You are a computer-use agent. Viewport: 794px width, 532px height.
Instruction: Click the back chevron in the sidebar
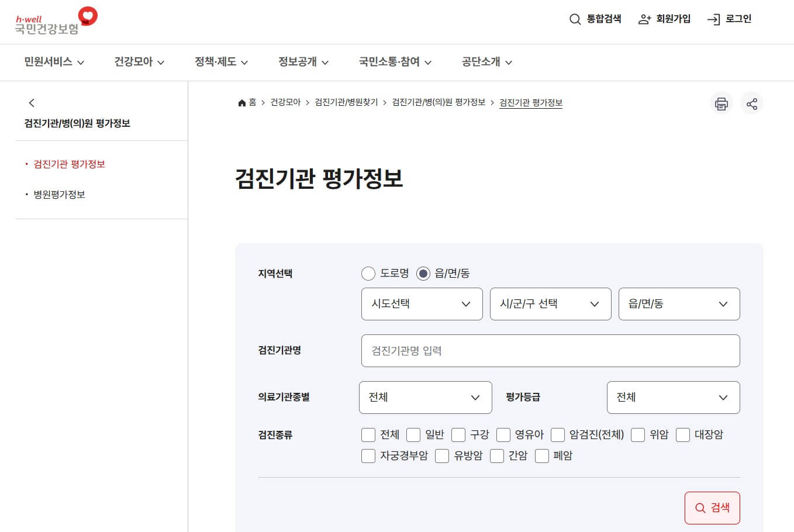click(x=32, y=102)
